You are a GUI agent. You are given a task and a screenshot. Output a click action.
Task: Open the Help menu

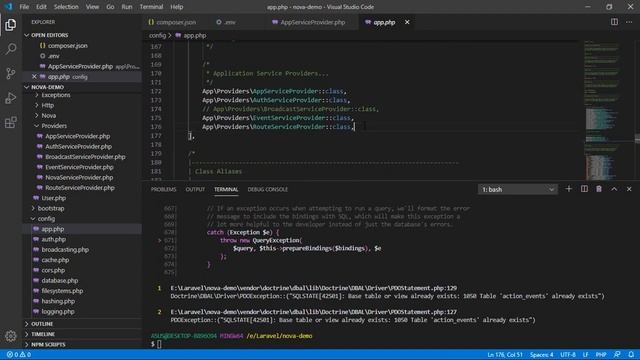click(177, 7)
